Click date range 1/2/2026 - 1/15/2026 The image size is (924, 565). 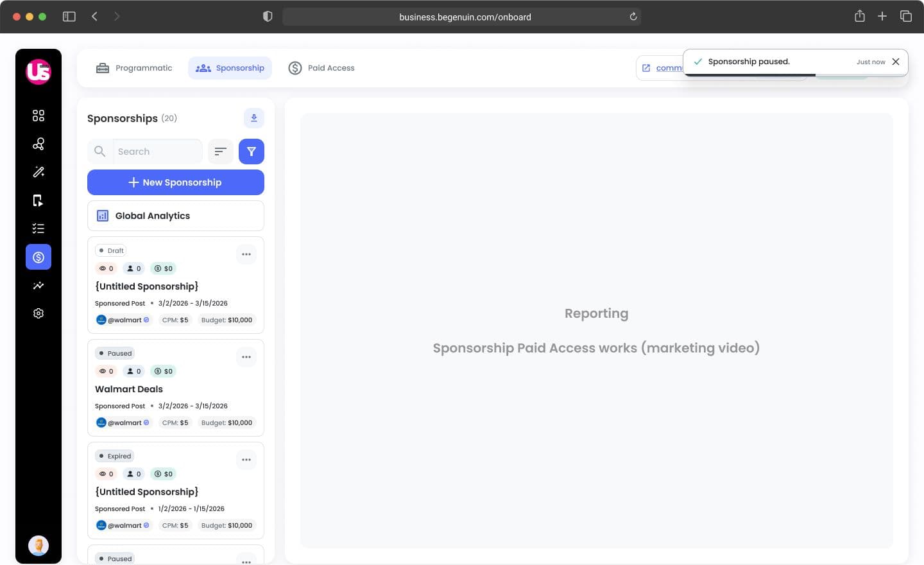pos(191,509)
